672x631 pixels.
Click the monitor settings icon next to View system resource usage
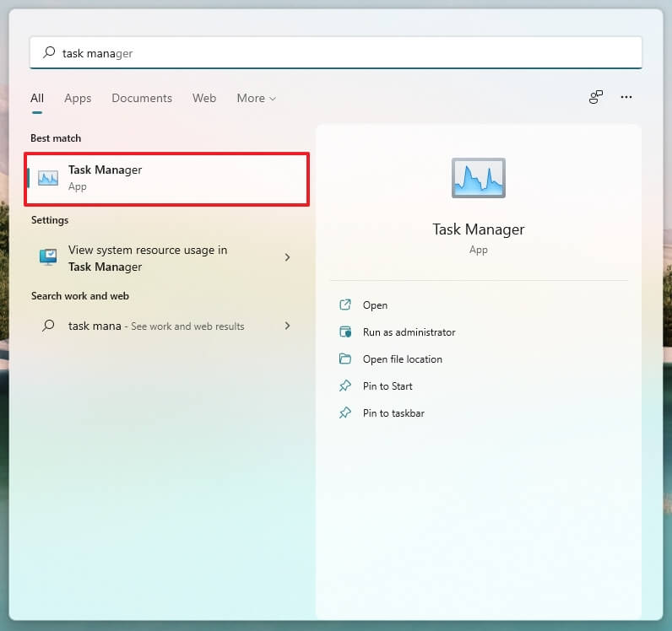pyautogui.click(x=48, y=257)
